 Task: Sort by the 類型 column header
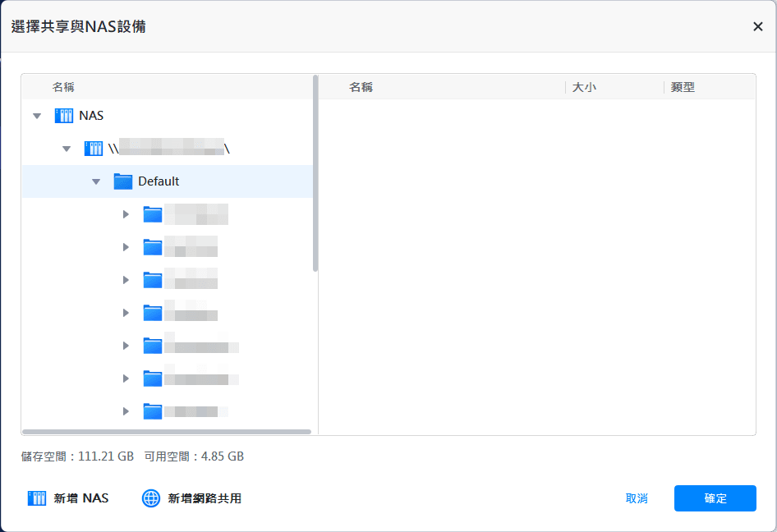coord(683,87)
